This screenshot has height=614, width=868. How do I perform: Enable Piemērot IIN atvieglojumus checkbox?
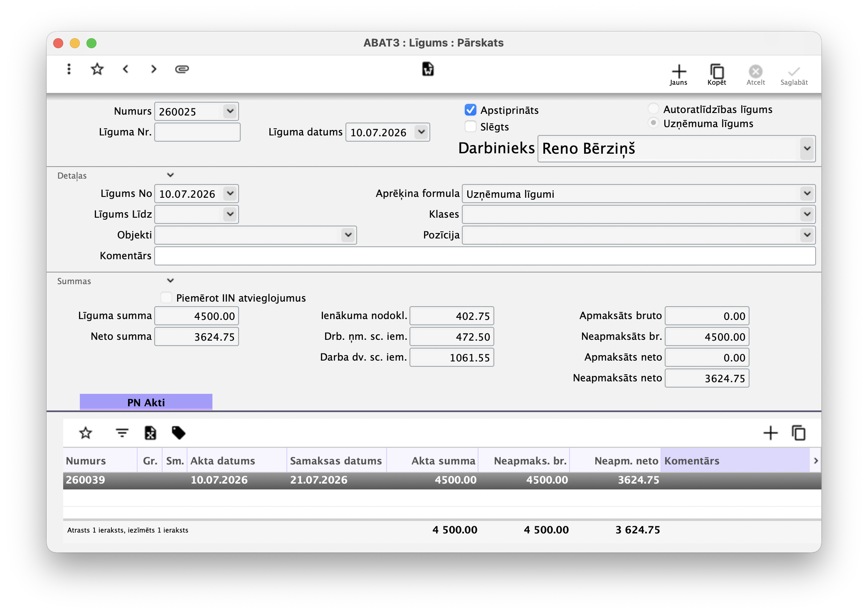click(166, 297)
